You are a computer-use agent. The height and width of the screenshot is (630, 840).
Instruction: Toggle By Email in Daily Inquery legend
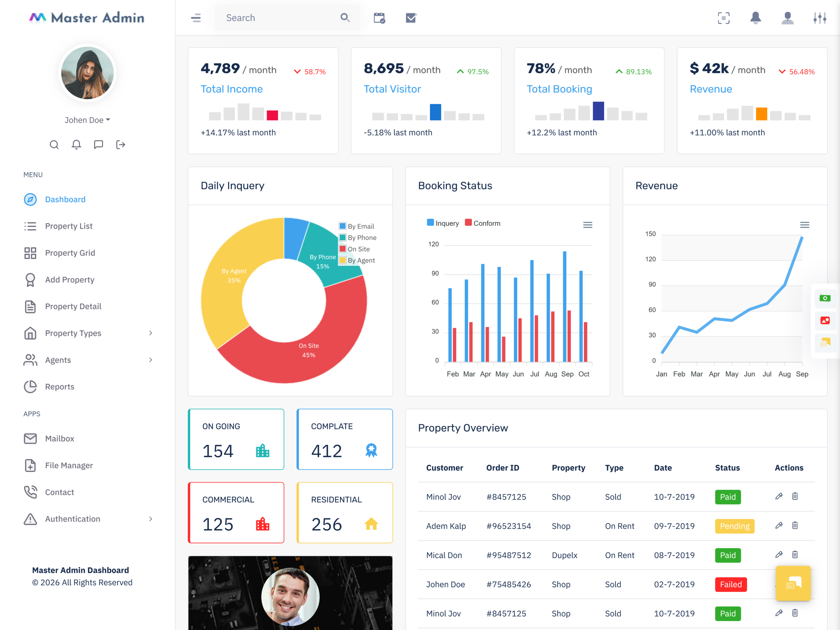pos(356,226)
